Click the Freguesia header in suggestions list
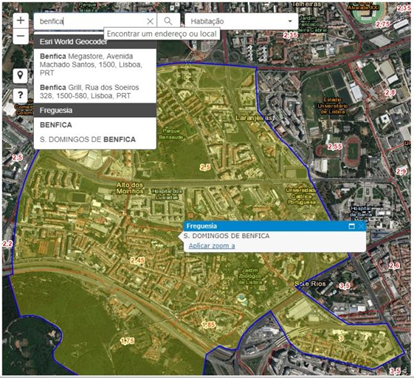The width and height of the screenshot is (414, 378). (95, 110)
